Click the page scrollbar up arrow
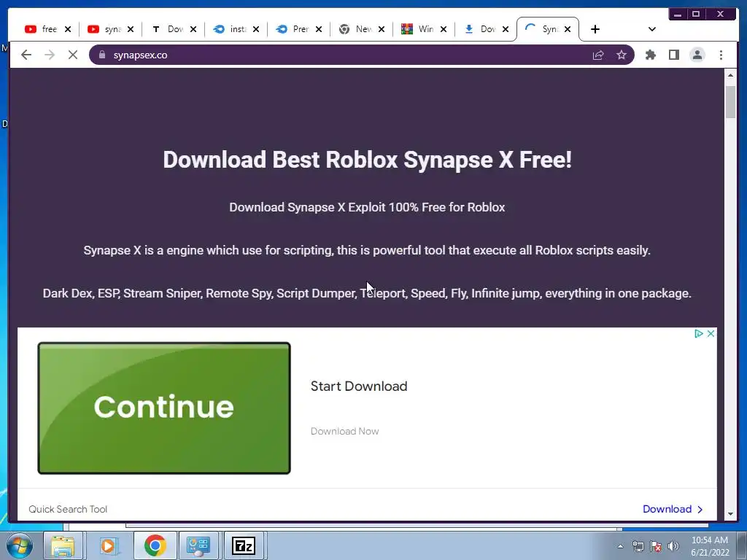747x560 pixels. [x=730, y=75]
